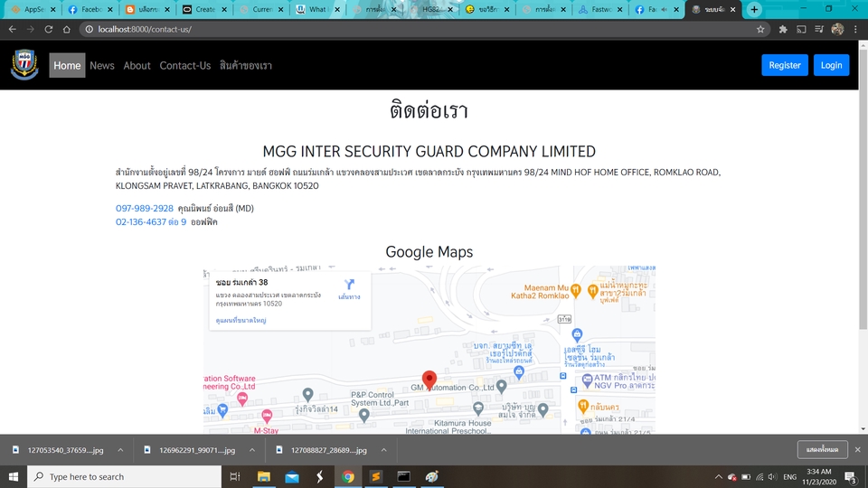Open the 127088827_28689 jpg download

pyautogui.click(x=329, y=450)
